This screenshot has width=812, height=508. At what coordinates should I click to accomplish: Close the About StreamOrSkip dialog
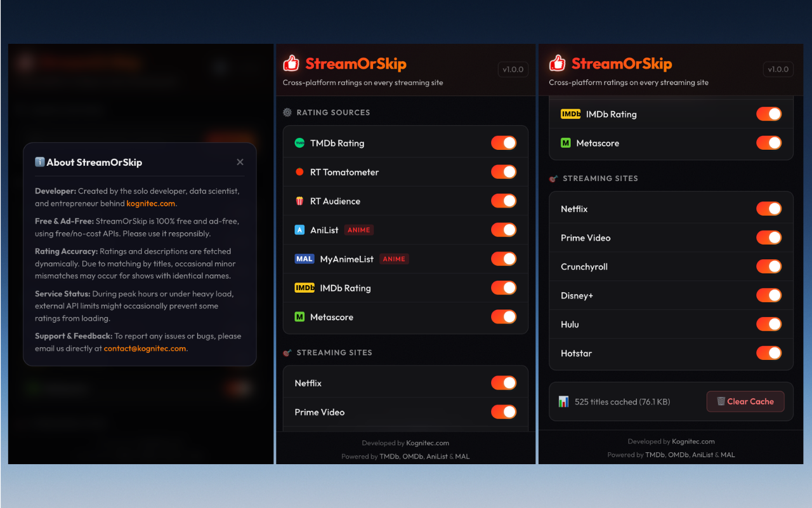coord(240,162)
